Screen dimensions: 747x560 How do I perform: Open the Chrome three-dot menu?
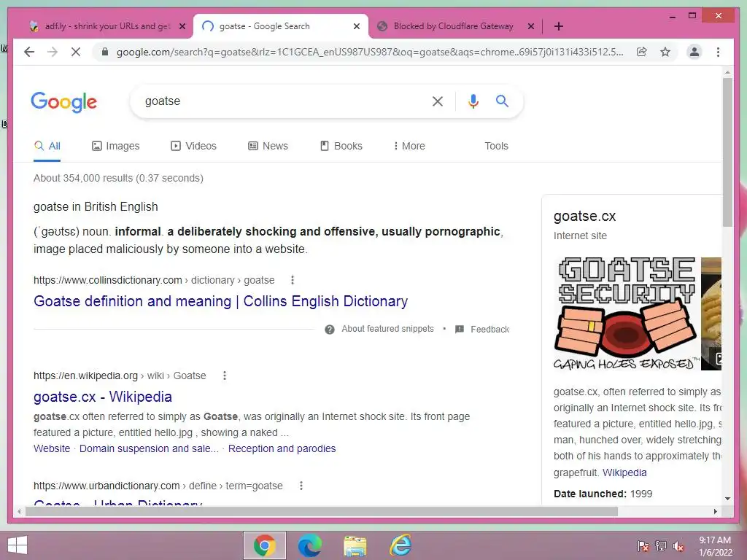tap(718, 52)
